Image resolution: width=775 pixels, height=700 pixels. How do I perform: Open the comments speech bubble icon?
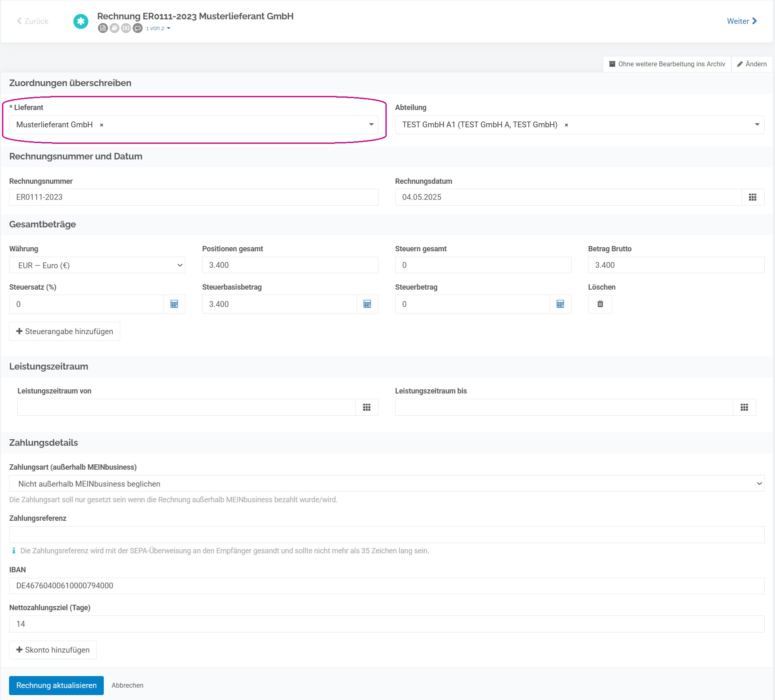(138, 28)
